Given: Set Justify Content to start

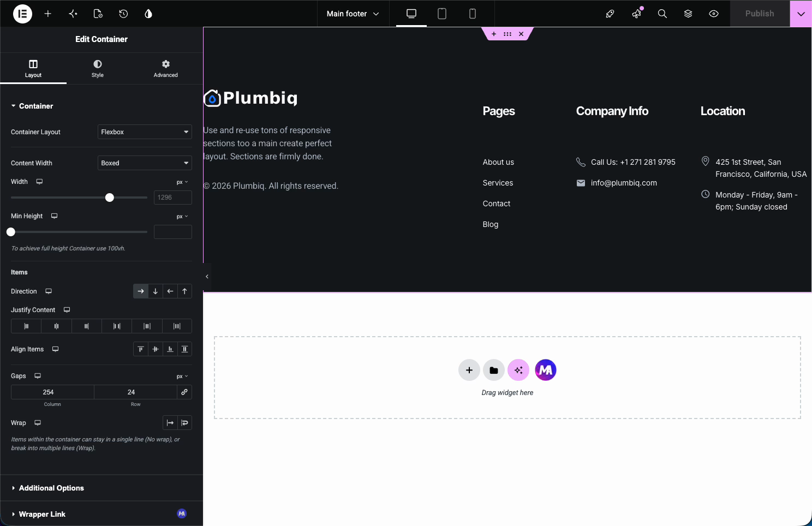Looking at the screenshot, I should tap(26, 326).
